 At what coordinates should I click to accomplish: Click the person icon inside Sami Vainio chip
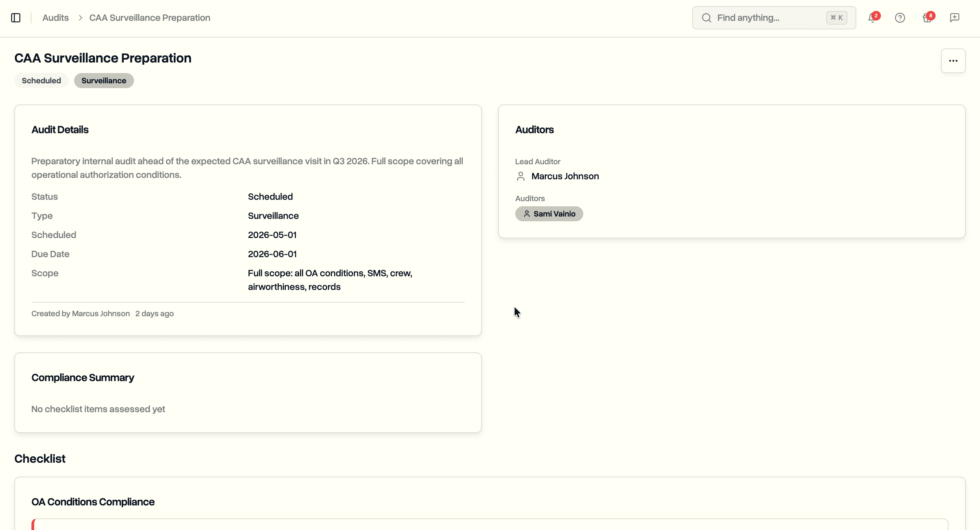click(527, 213)
